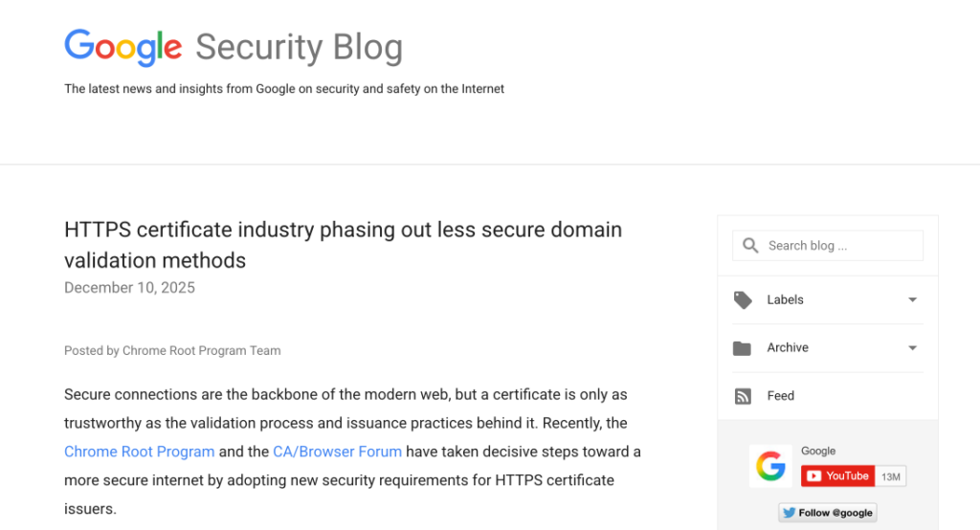Open the HTTPS certificate article title
This screenshot has height=530, width=980.
pyautogui.click(x=343, y=244)
